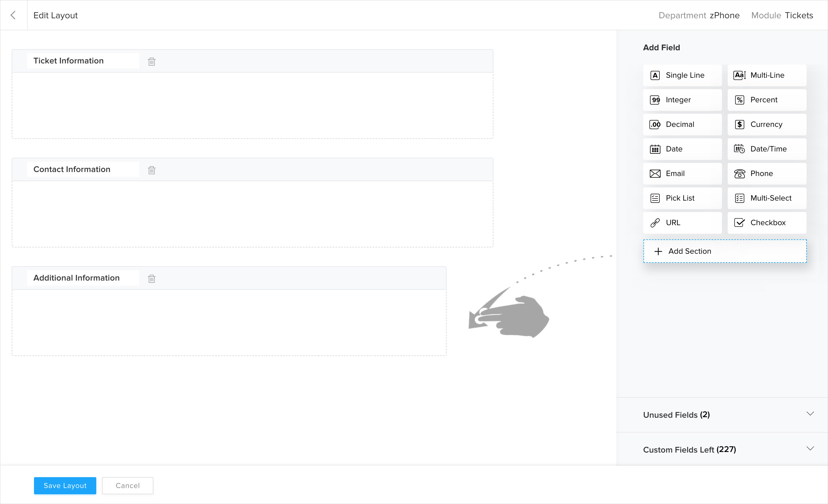Click the Contact Information trash icon
The image size is (828, 504).
[x=151, y=170]
